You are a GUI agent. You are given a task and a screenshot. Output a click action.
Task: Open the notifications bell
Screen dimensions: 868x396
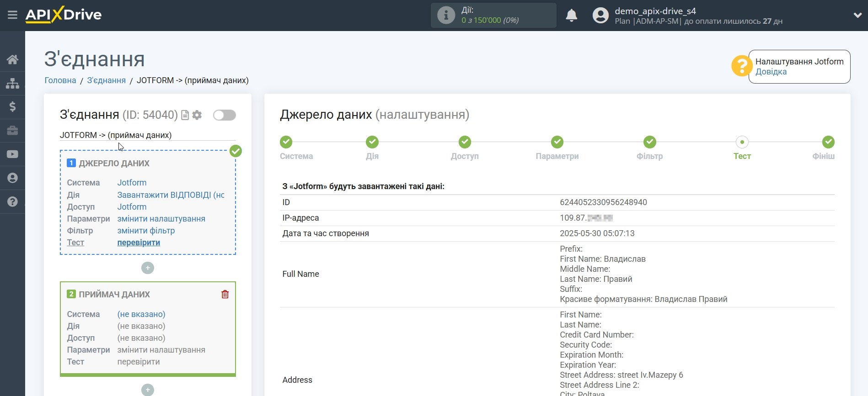coord(571,16)
